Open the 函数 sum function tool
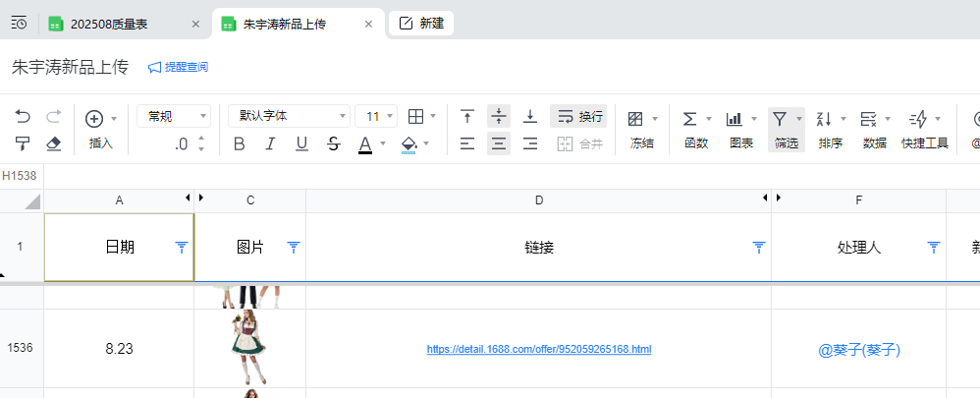This screenshot has width=980, height=398. click(x=695, y=128)
